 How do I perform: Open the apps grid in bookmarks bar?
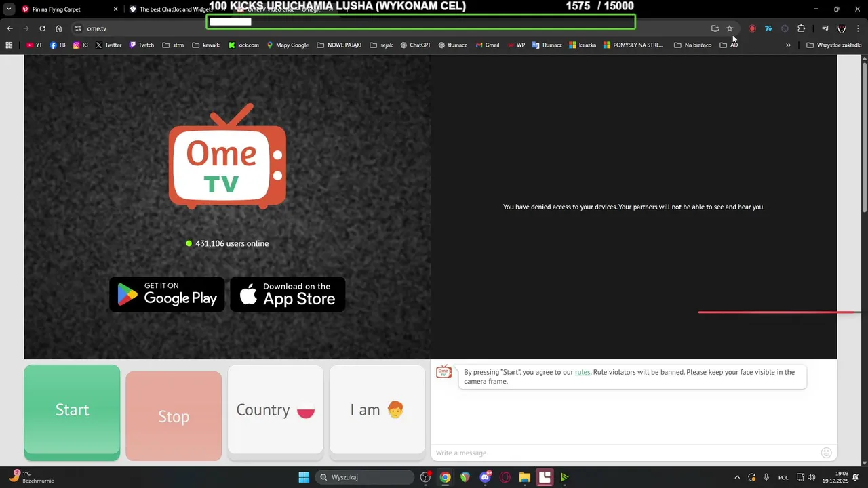(x=9, y=45)
